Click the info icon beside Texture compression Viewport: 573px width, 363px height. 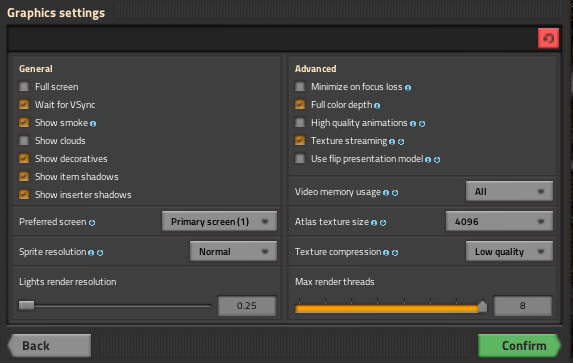[x=386, y=253]
